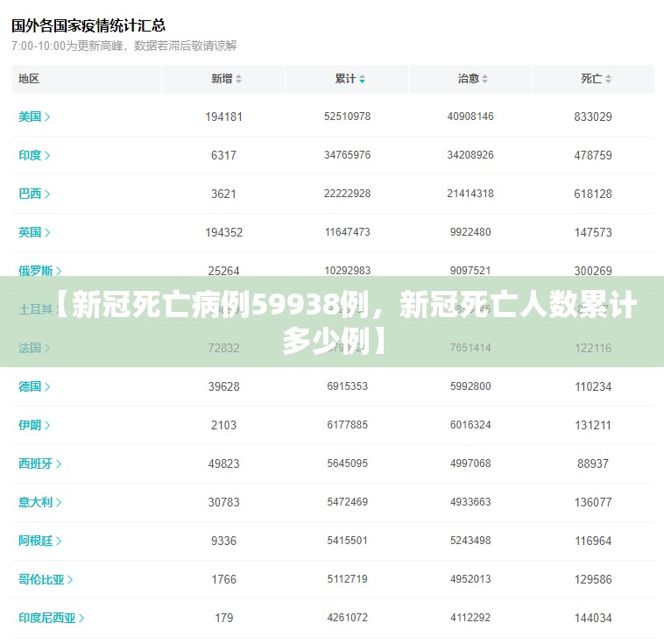This screenshot has width=664, height=644.
Task: Select 西班牙 deaths value 88937
Action: [x=593, y=464]
